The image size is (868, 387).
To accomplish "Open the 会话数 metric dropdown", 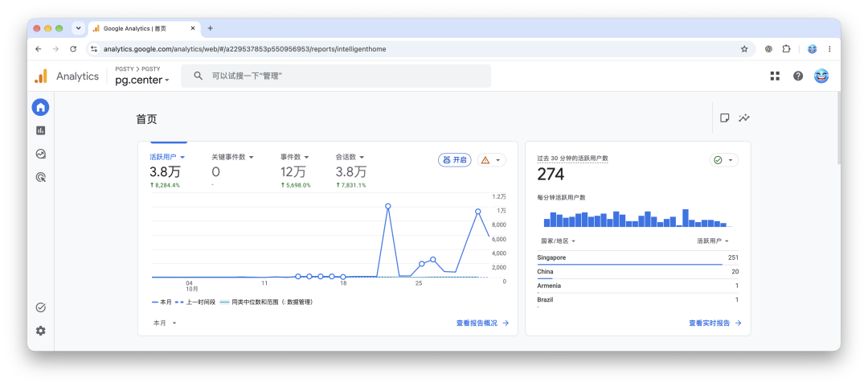I will [x=350, y=157].
